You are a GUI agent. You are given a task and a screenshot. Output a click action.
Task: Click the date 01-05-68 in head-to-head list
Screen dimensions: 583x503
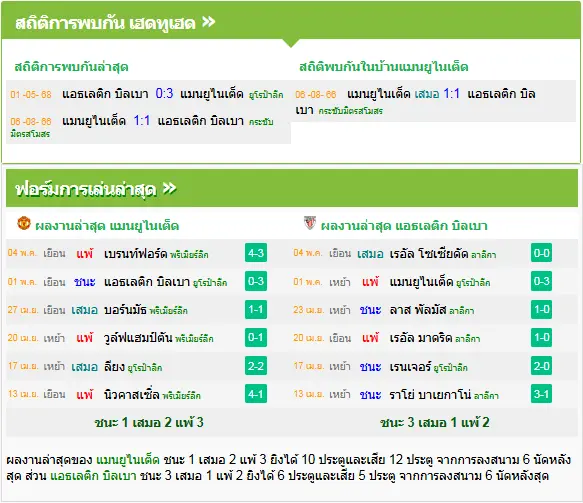(31, 94)
